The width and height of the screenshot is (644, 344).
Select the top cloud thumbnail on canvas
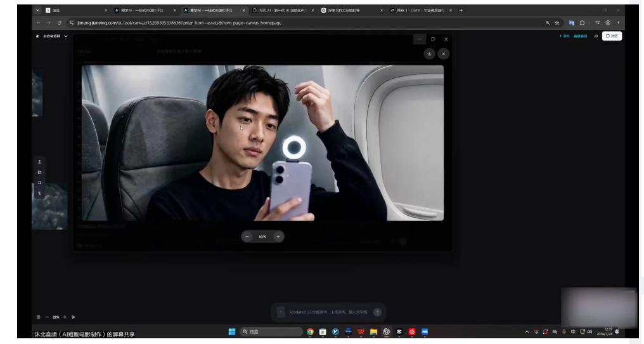[x=37, y=94]
